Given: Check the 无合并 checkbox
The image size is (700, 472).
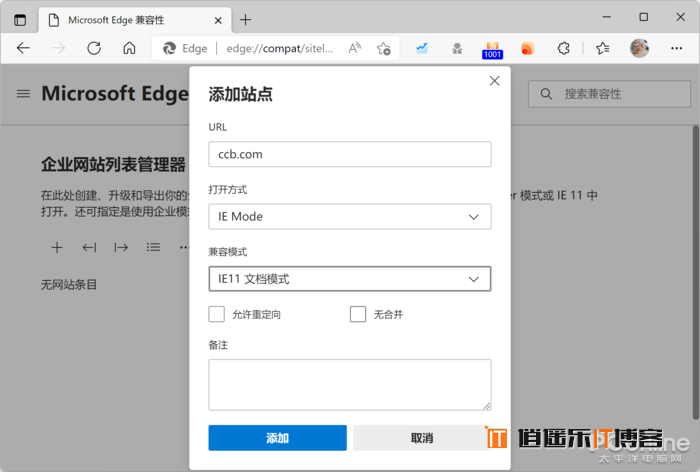Looking at the screenshot, I should point(358,314).
